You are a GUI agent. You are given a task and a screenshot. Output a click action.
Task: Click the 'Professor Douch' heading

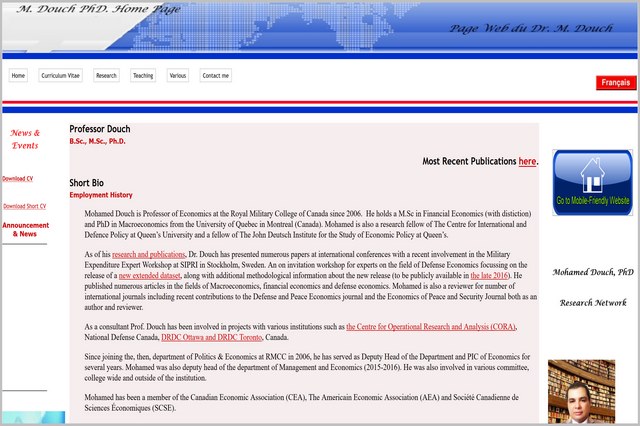click(x=100, y=129)
